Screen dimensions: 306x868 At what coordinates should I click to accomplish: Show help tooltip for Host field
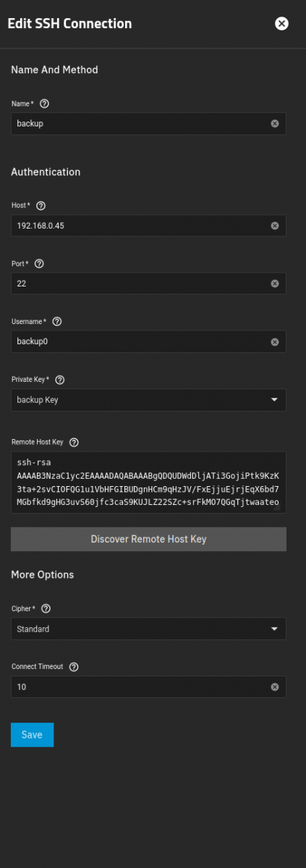click(41, 206)
